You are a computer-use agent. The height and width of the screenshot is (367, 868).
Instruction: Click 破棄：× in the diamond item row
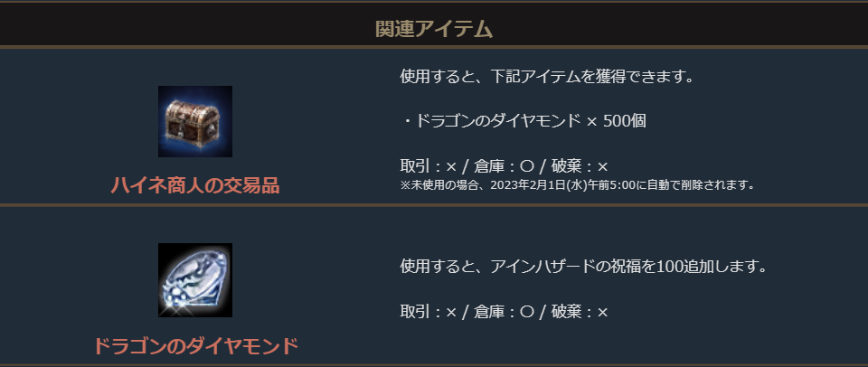580,312
